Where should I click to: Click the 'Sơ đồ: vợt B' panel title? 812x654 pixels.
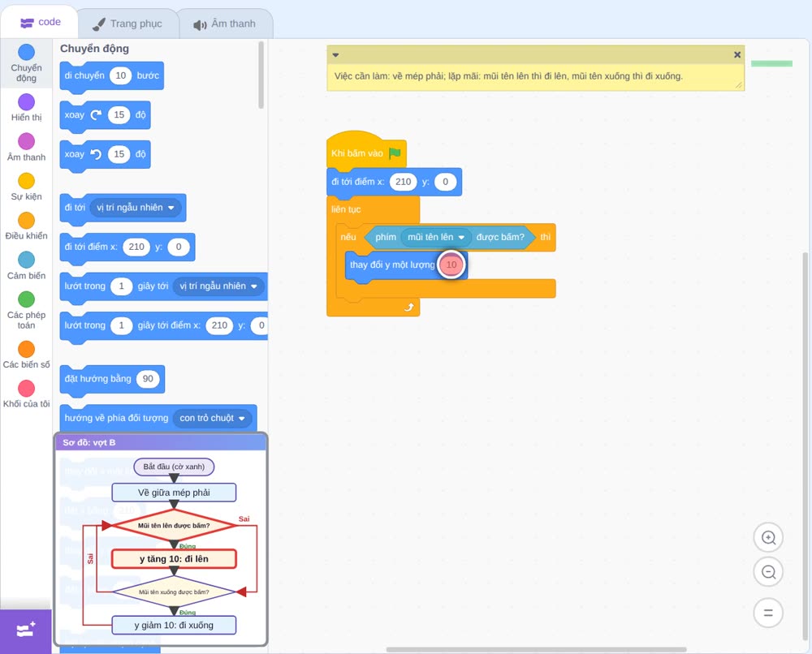click(89, 442)
